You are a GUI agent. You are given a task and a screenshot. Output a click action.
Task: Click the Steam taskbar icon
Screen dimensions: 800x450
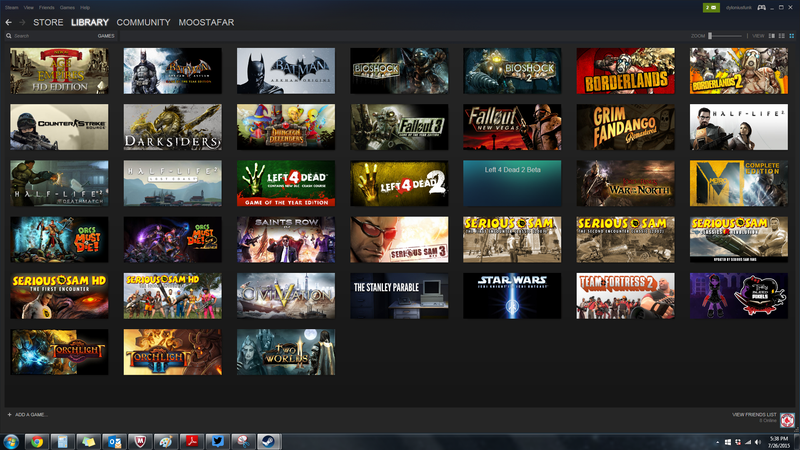[269, 442]
